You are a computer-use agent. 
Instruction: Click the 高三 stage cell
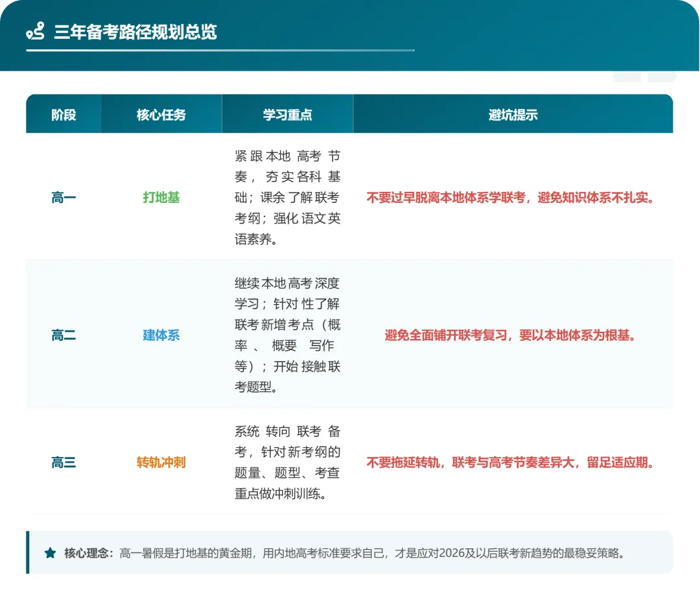click(x=64, y=462)
